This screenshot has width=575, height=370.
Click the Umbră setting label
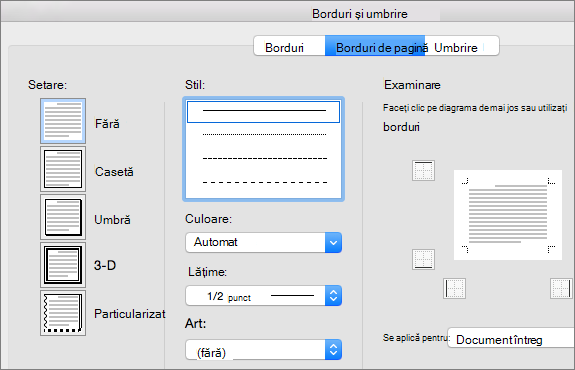(x=112, y=220)
